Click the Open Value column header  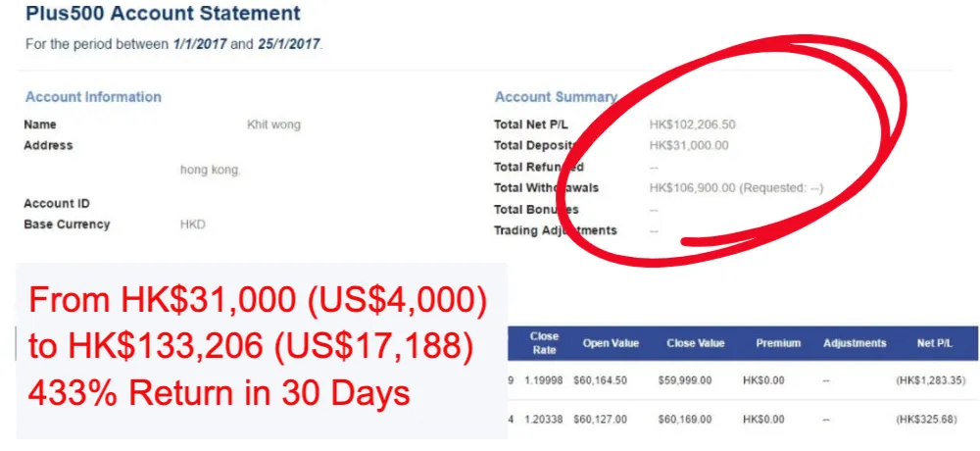[x=611, y=343]
